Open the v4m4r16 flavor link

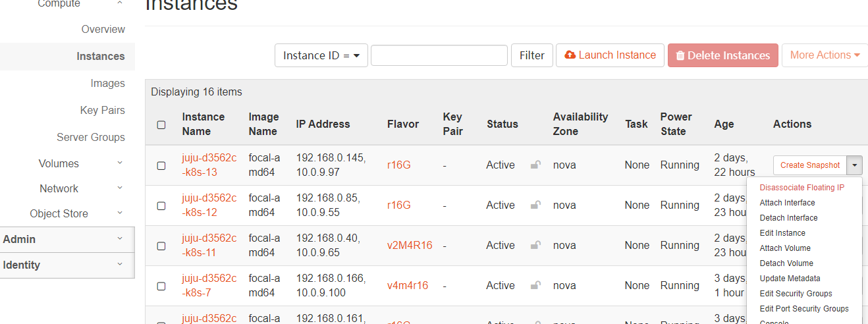pos(408,285)
